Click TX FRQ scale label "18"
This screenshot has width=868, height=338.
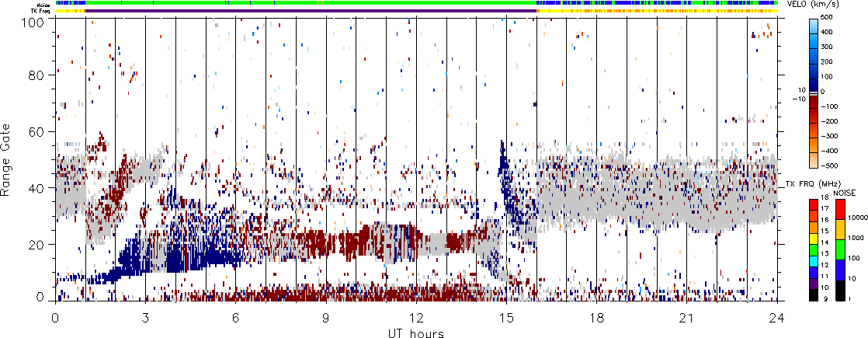click(x=825, y=198)
